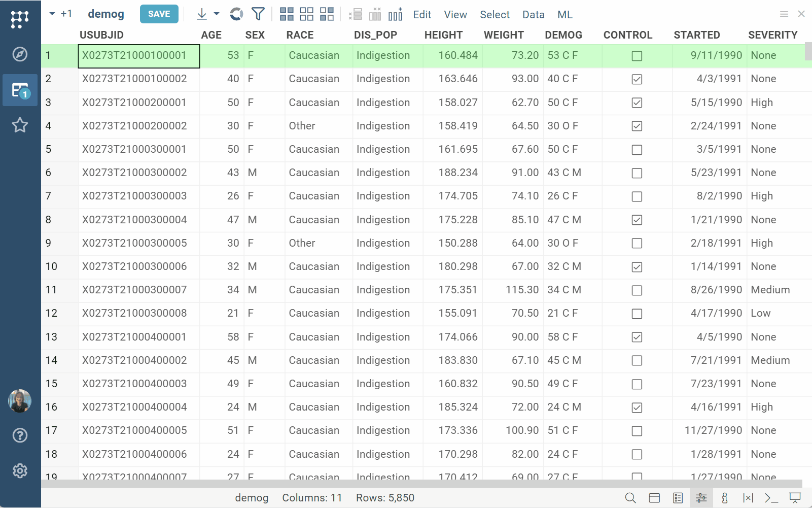
Task: Check the CONTROL checkbox in row 1
Action: click(x=637, y=56)
